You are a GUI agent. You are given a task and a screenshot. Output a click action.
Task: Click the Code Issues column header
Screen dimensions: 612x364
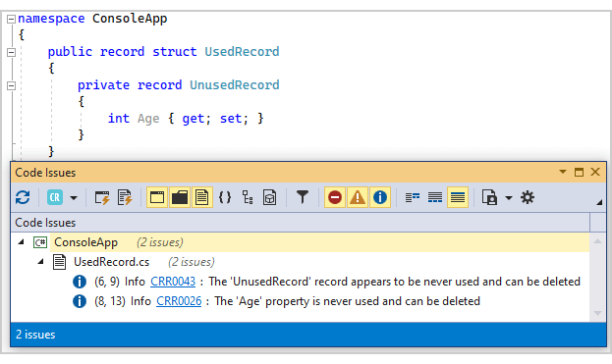pyautogui.click(x=301, y=223)
